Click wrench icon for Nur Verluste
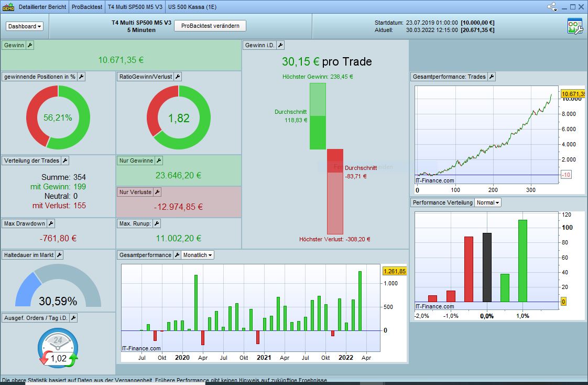 (158, 192)
